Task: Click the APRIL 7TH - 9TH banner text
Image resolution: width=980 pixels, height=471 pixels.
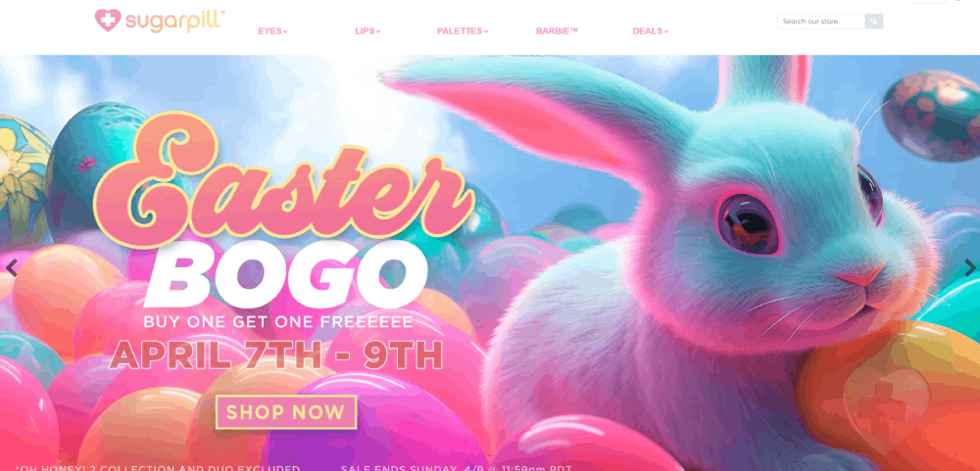Action: point(275,355)
